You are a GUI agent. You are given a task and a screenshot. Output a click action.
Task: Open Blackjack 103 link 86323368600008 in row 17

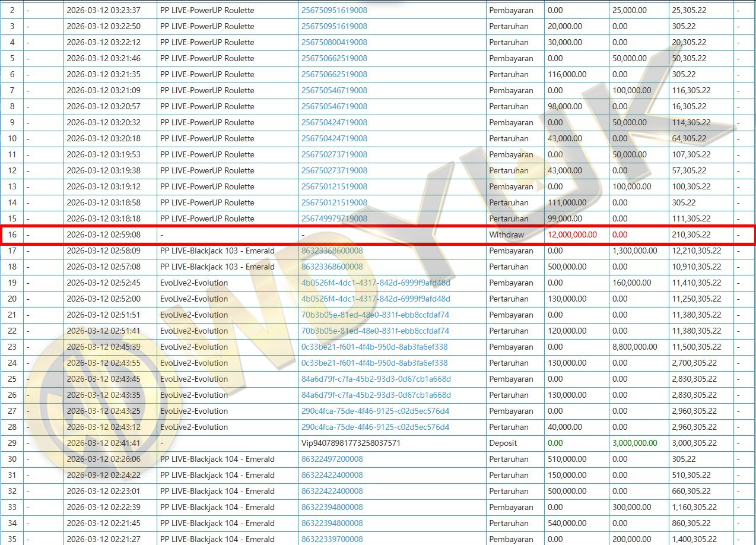click(x=332, y=251)
